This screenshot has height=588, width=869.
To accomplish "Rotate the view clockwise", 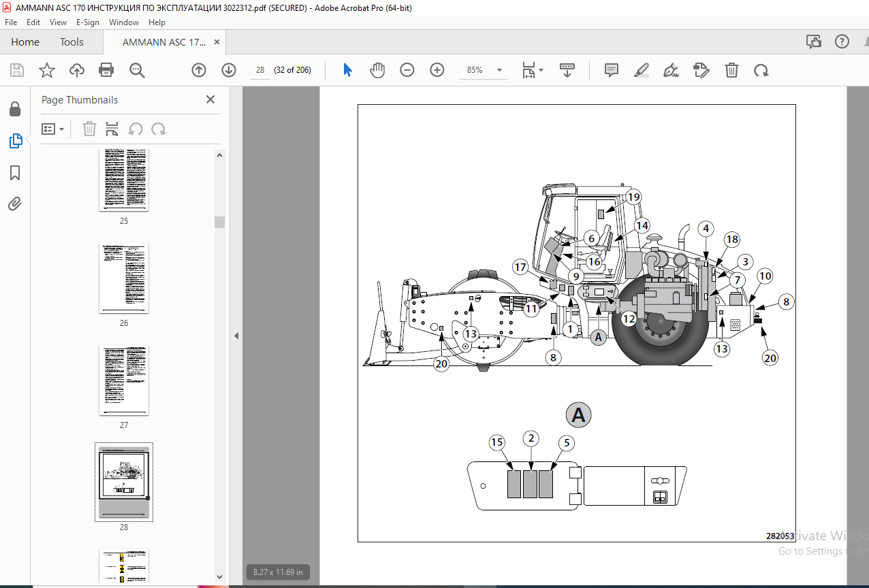I will pyautogui.click(x=761, y=70).
